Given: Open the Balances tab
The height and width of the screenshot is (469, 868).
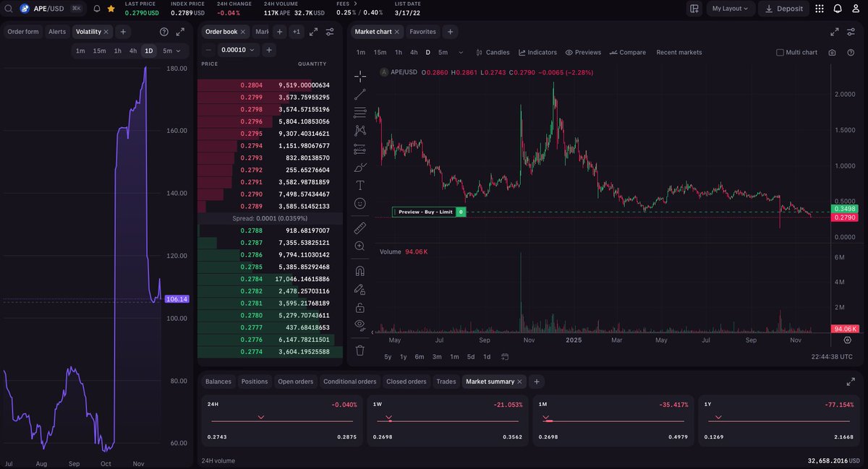Looking at the screenshot, I should pyautogui.click(x=218, y=382).
